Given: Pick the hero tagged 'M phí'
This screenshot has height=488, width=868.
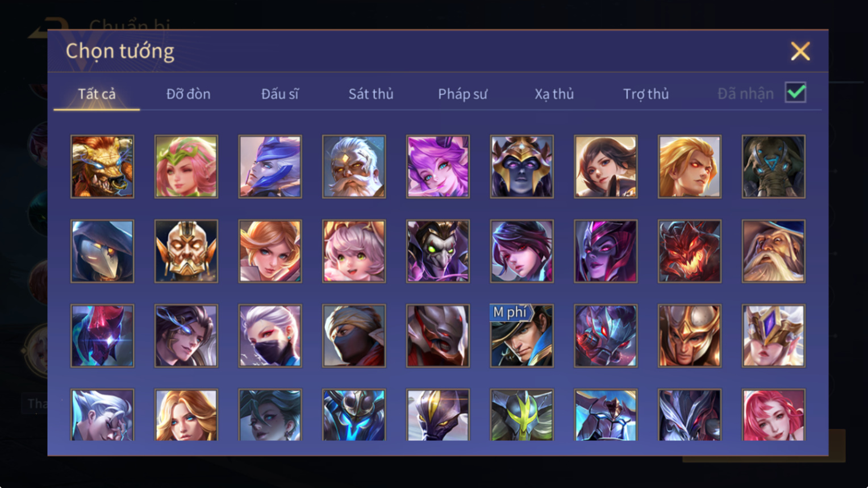Looking at the screenshot, I should [x=521, y=336].
